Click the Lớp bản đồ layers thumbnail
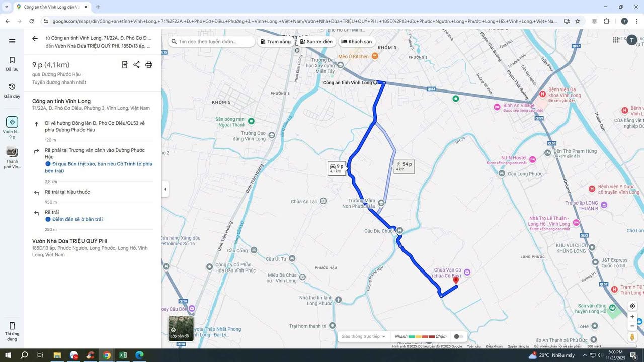 pos(181,328)
